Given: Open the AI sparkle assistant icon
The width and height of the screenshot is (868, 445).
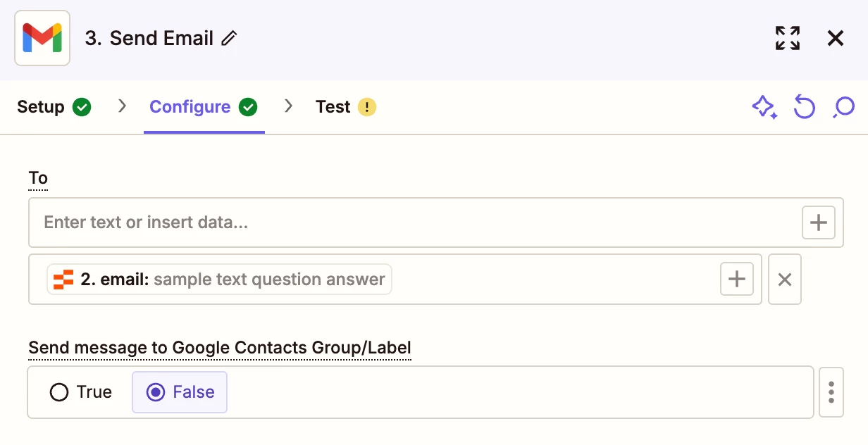Looking at the screenshot, I should (x=764, y=107).
